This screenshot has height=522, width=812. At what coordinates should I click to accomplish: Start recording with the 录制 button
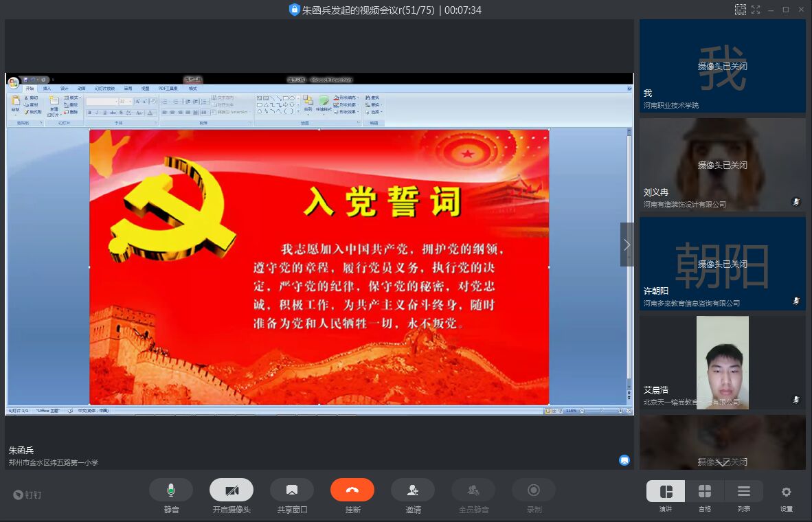point(534,490)
